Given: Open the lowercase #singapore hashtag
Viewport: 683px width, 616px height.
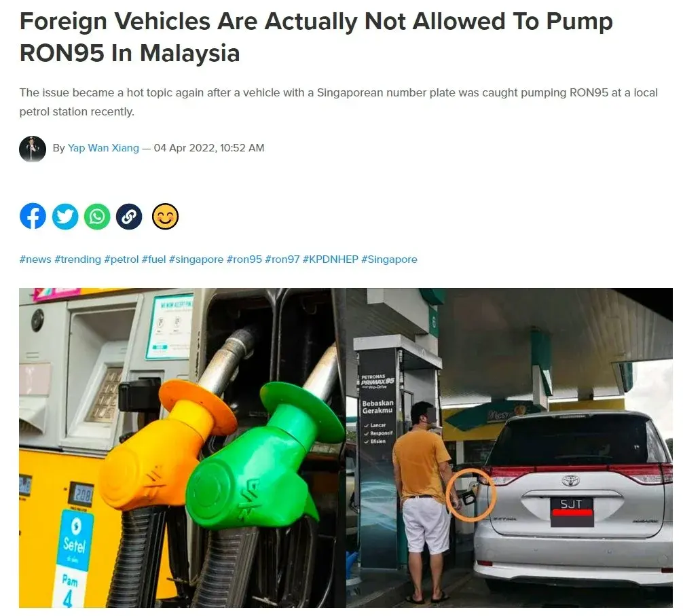Looking at the screenshot, I should (x=196, y=259).
